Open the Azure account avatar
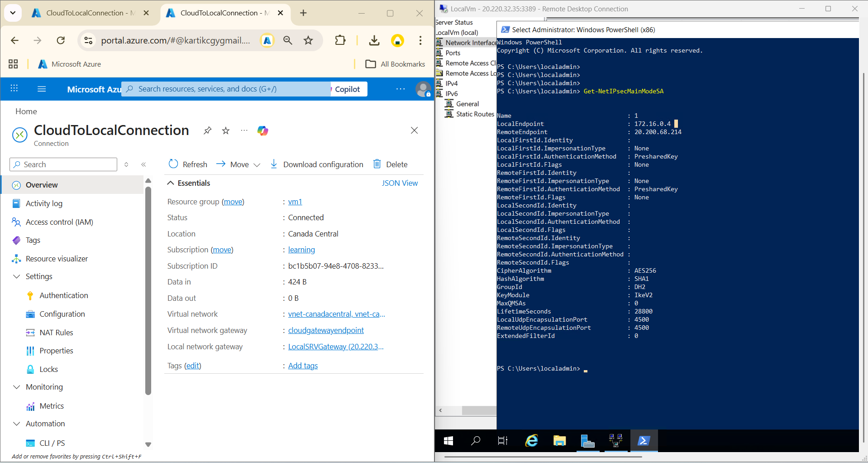This screenshot has height=463, width=868. (423, 89)
